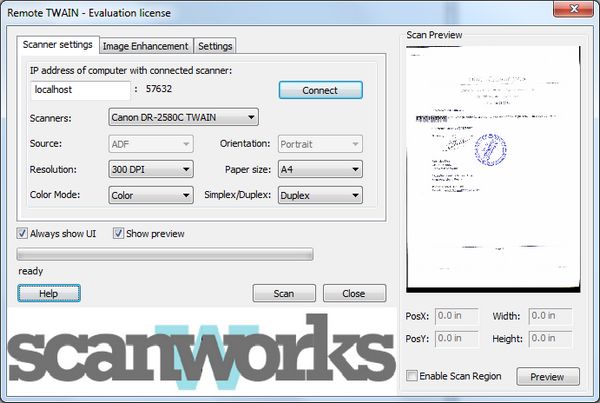Open the Scanners dropdown Canon DR-2580C TWAIN
The height and width of the screenshot is (403, 600).
(183, 117)
